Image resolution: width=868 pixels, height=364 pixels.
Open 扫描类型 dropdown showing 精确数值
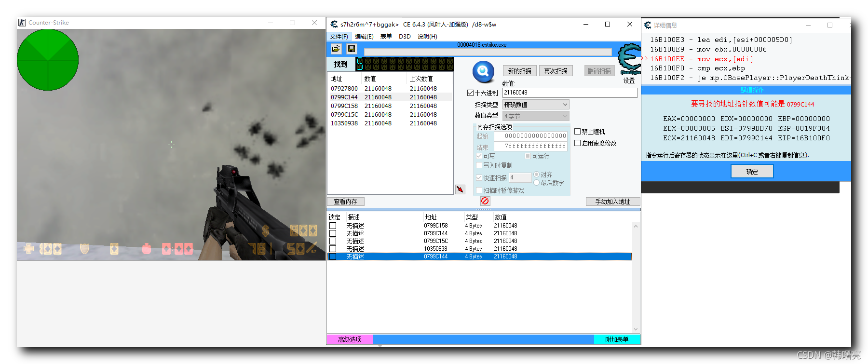[536, 105]
